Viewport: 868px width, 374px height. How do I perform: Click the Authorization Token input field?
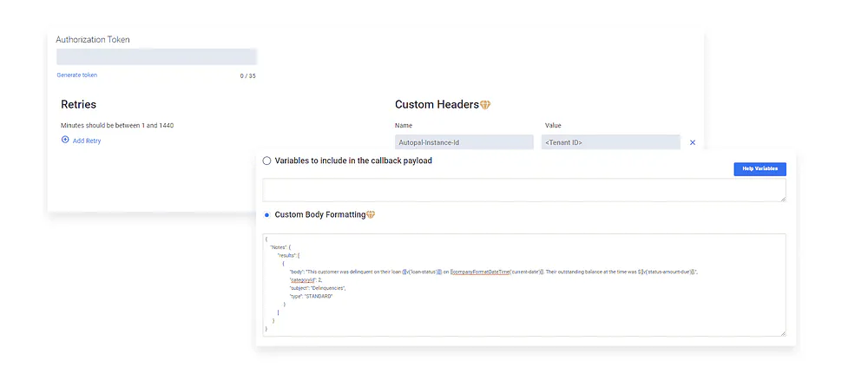point(156,57)
